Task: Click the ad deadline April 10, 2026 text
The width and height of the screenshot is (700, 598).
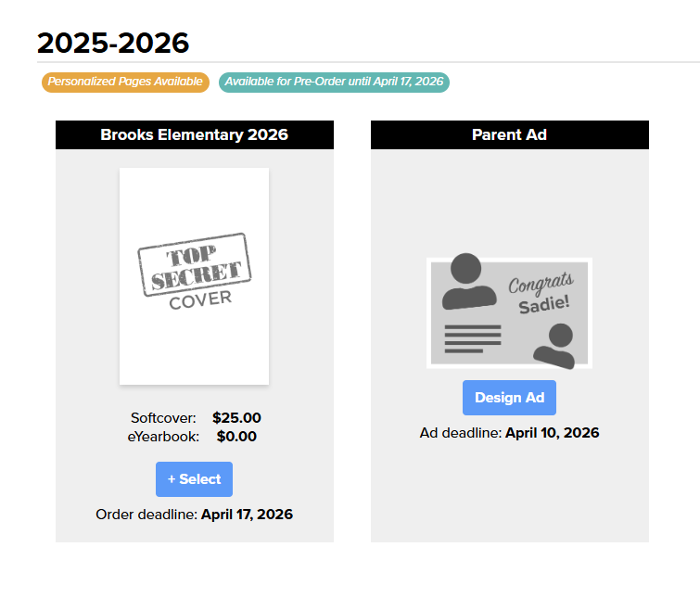Action: 552,433
